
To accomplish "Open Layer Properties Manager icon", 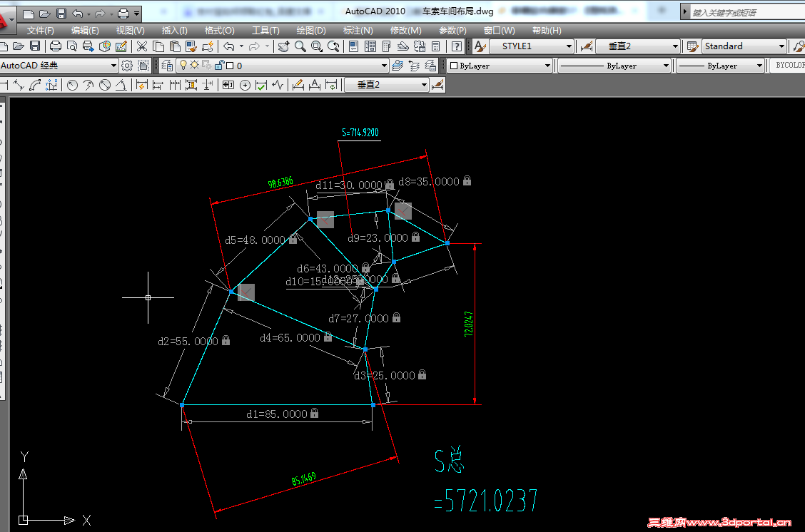I will tap(167, 66).
